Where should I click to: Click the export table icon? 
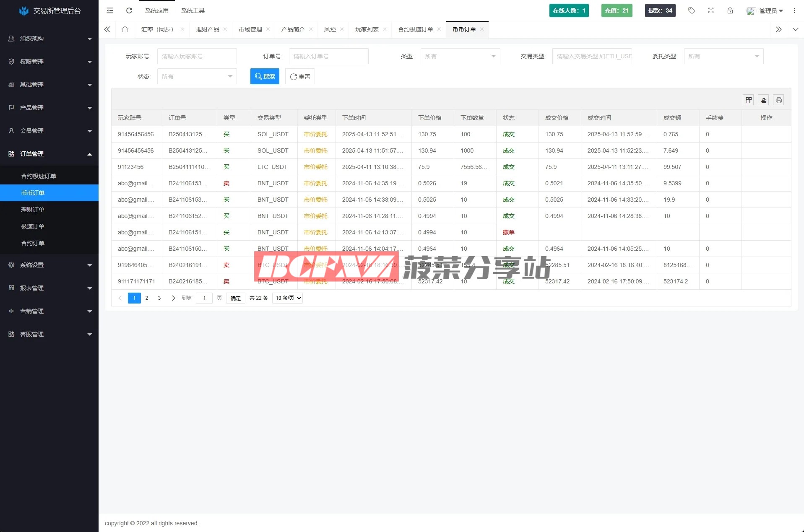click(764, 100)
